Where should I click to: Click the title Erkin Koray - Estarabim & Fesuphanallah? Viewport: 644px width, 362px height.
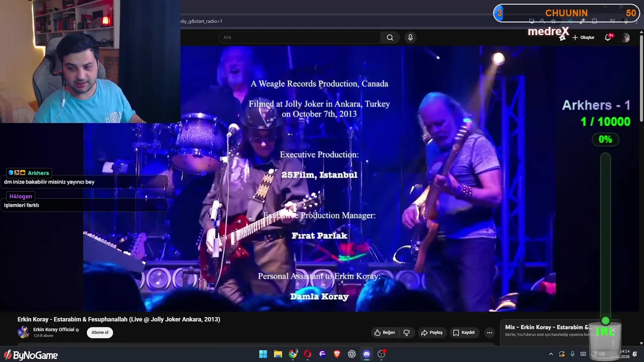[x=119, y=319]
